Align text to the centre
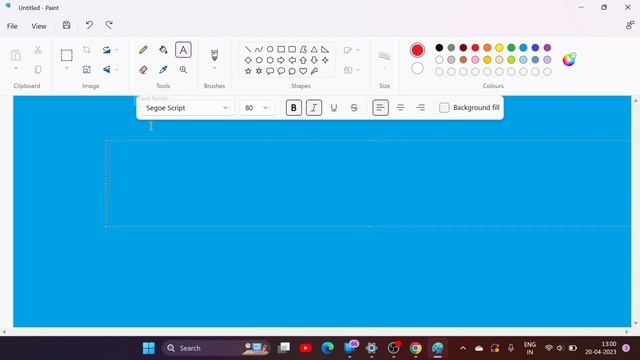This screenshot has width=640, height=360. click(400, 108)
